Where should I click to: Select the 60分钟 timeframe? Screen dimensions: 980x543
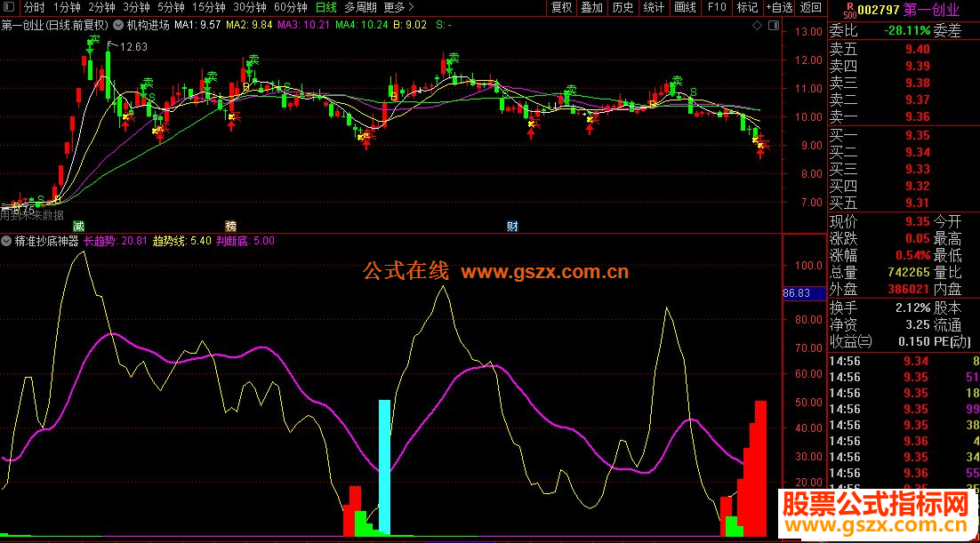pyautogui.click(x=291, y=7)
